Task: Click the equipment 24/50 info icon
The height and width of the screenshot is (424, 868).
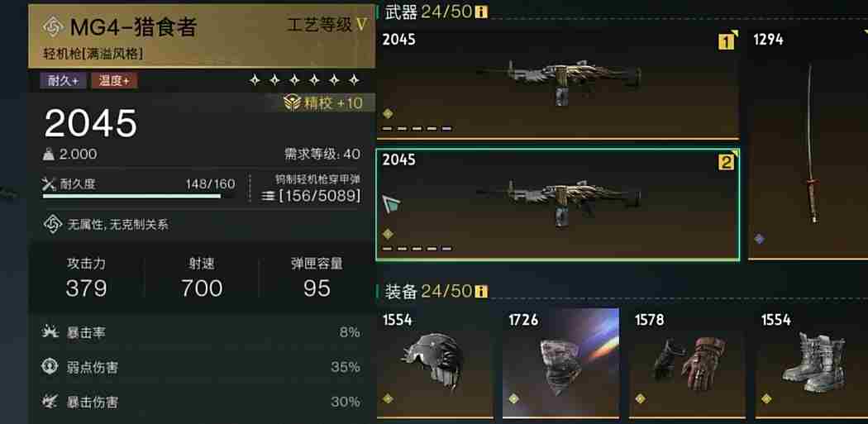Action: [x=481, y=291]
